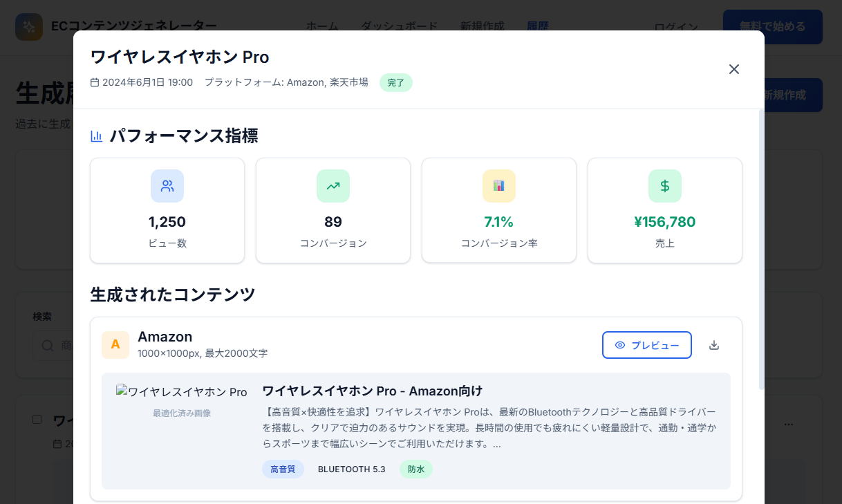
Task: Toggle the checkbox on the history list row
Action: point(37,420)
